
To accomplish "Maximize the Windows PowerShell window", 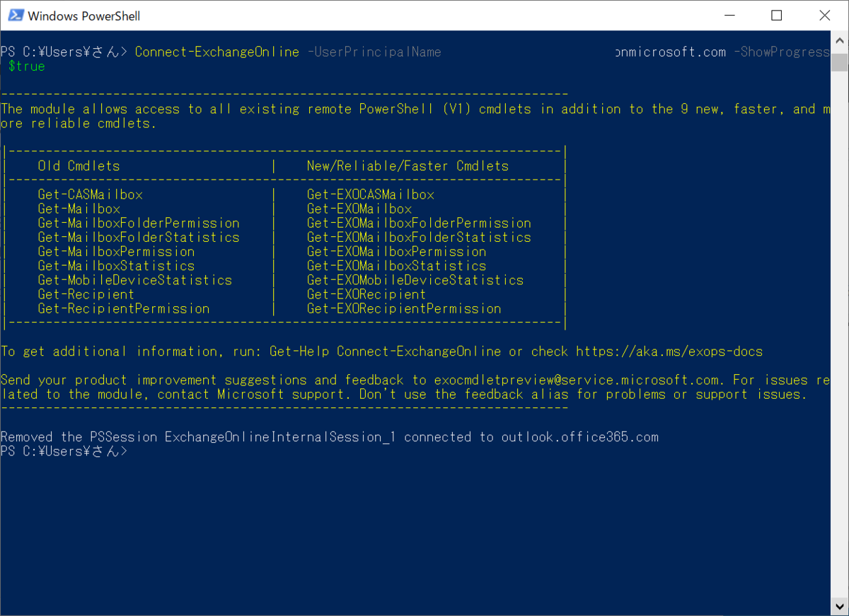I will pos(776,15).
